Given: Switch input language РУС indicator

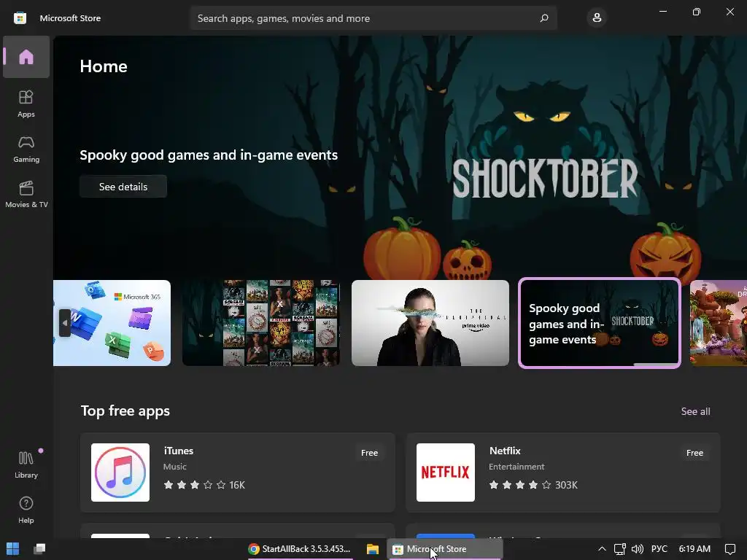Looking at the screenshot, I should pyautogui.click(x=659, y=549).
